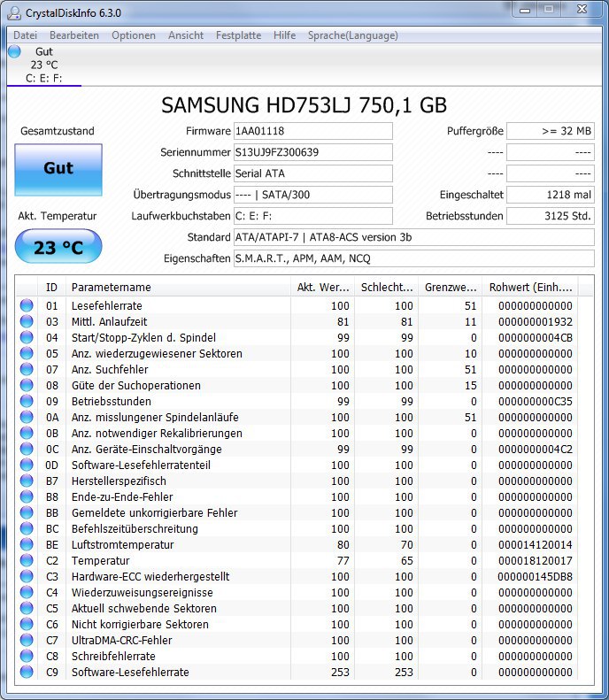Click the Grenzwe... column header
The image size is (609, 700).
[450, 287]
